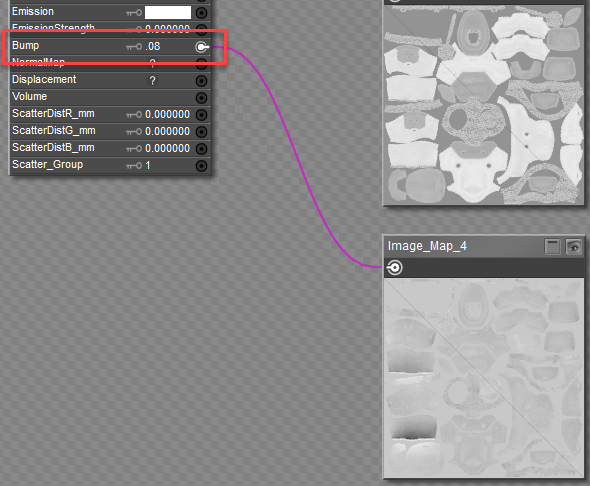Click the Scatter_Group animation key icon
The image size is (590, 486).
pos(134,166)
